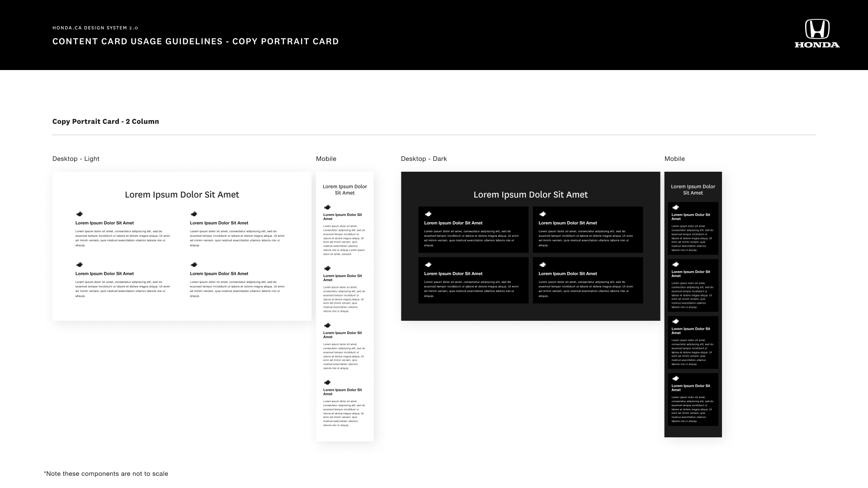Click the "Desktop - Light" label

pyautogui.click(x=76, y=159)
